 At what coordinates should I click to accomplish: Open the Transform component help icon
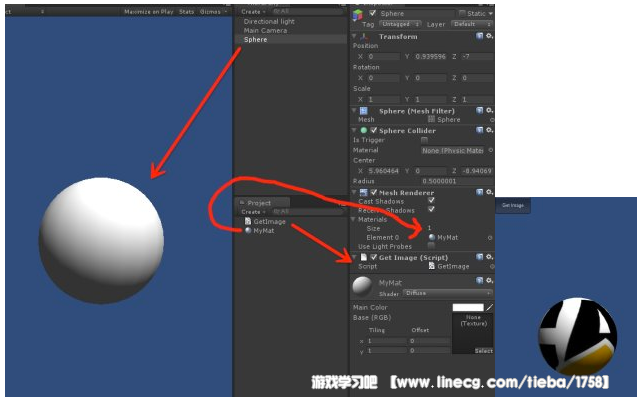coord(479,36)
